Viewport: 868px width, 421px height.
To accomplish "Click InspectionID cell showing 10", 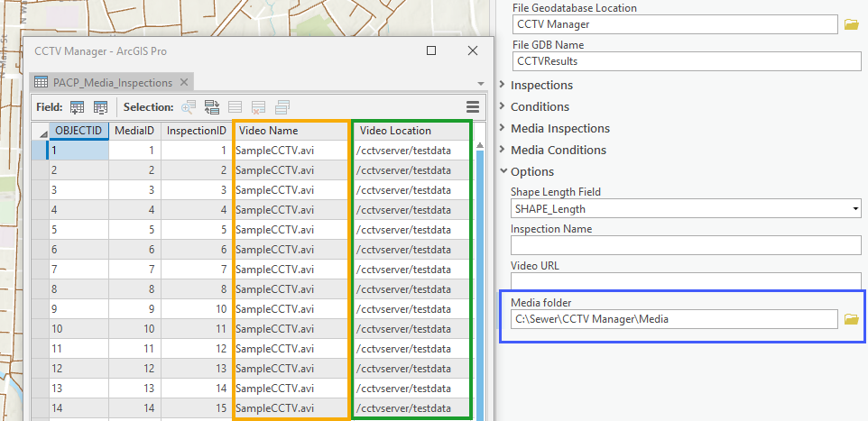I will (197, 309).
